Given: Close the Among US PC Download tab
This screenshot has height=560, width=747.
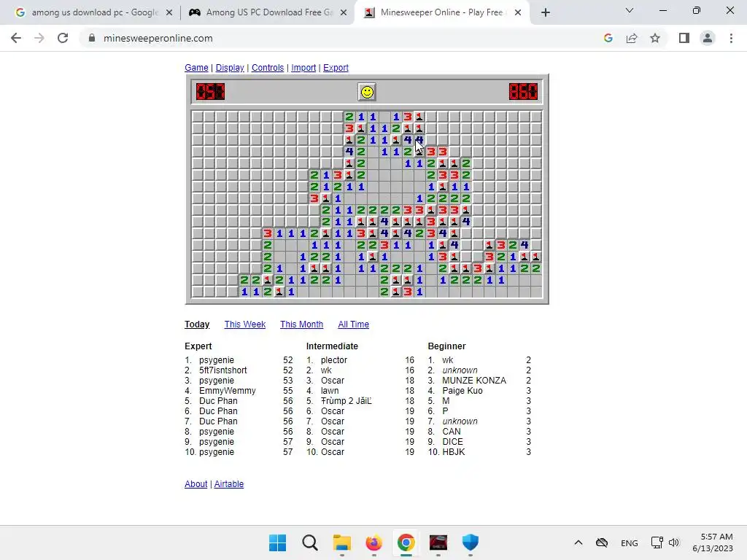Looking at the screenshot, I should (344, 12).
